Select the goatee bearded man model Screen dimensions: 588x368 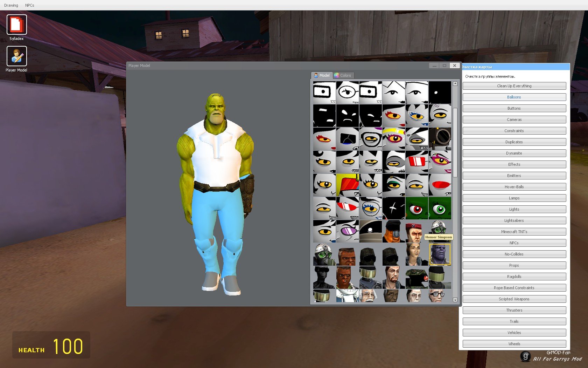pos(393,278)
